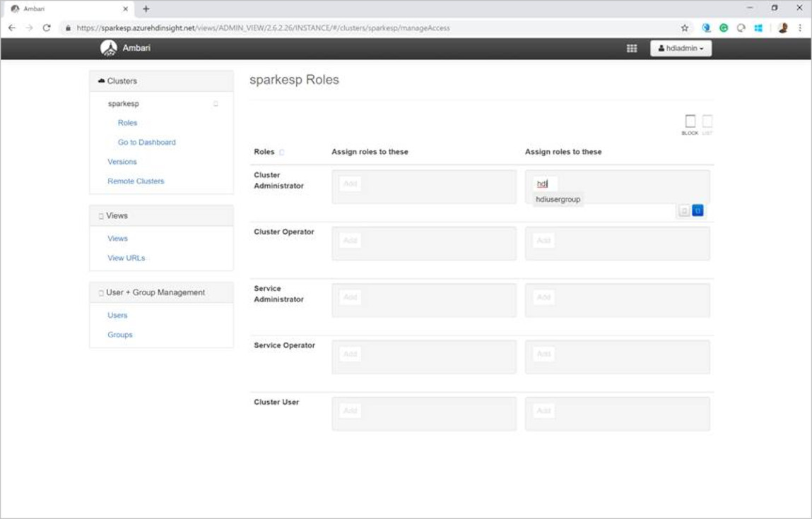812x519 pixels.
Task: Cancel edit with gray button beside blue check
Action: [684, 210]
